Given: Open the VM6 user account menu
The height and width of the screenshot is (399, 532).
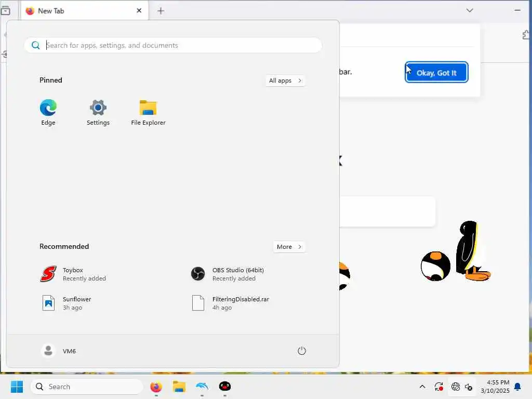Looking at the screenshot, I should tap(58, 351).
